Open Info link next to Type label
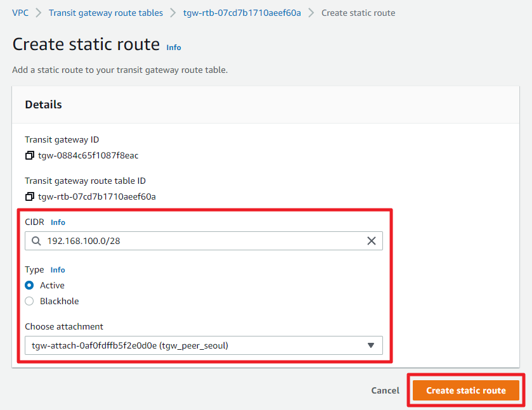The image size is (532, 410). tap(58, 270)
